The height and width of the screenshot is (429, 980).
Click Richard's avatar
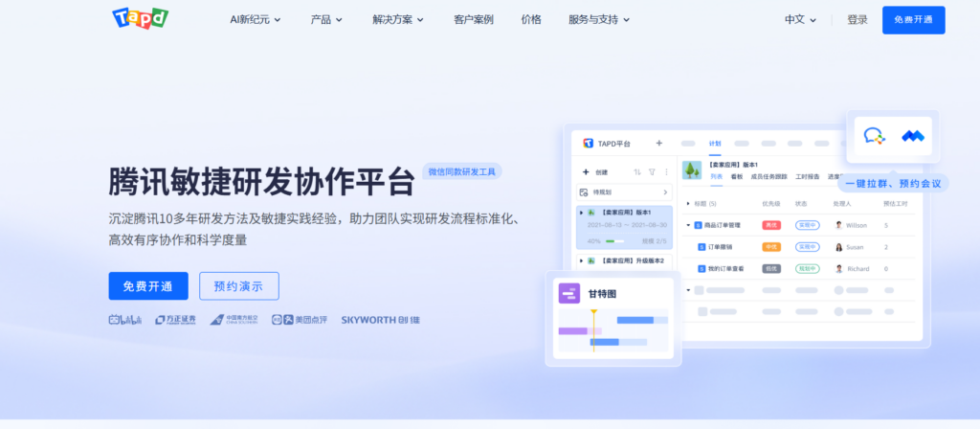pyautogui.click(x=838, y=269)
